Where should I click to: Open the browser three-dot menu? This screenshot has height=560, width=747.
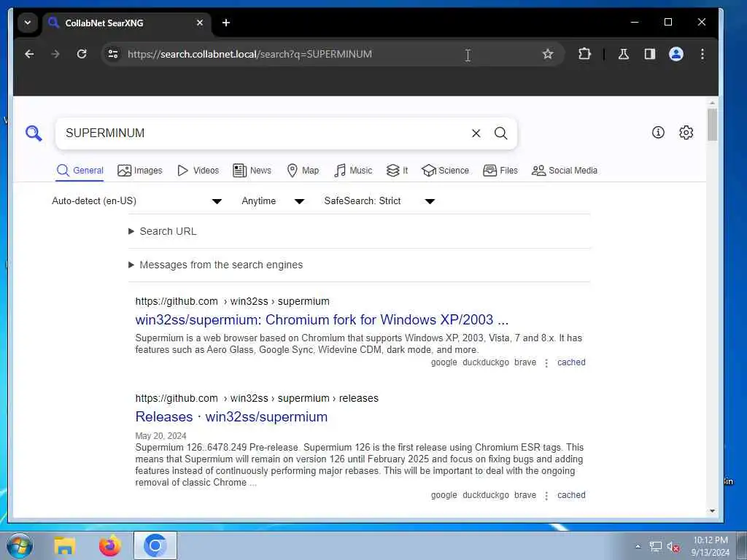coord(703,54)
